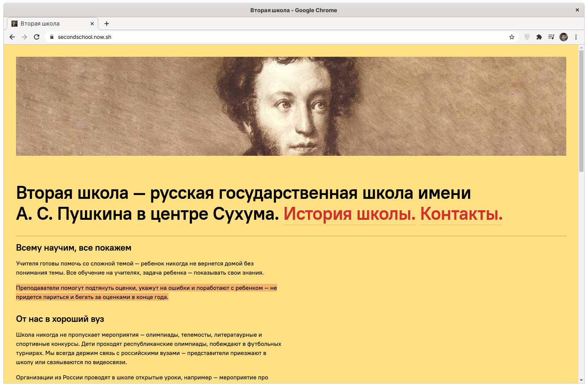
Task: Open the shield extension icon
Action: (x=527, y=37)
